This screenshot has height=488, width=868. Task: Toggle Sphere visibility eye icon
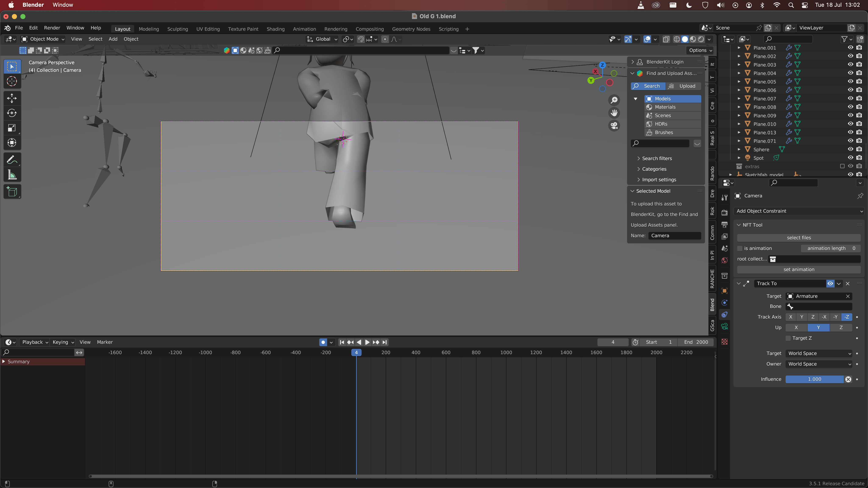(850, 149)
